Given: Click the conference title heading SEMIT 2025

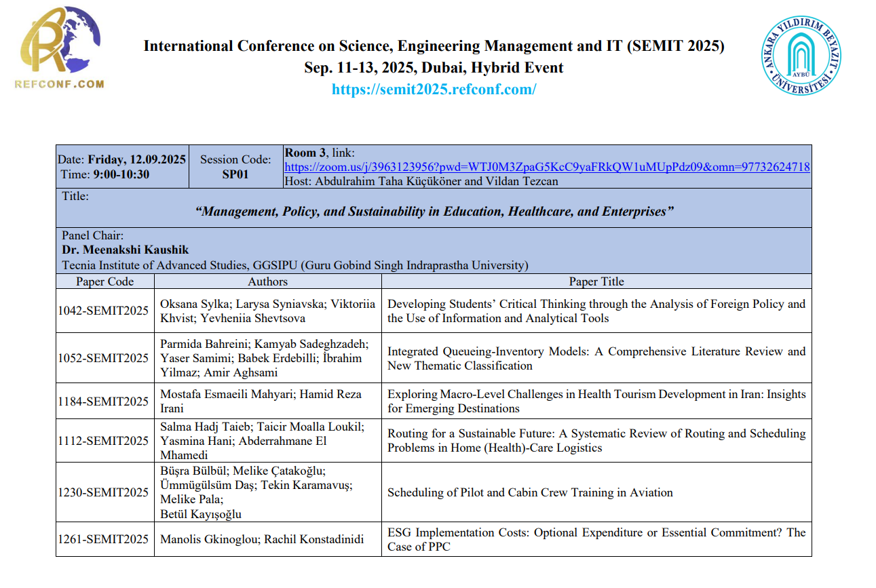Looking at the screenshot, I should point(434,46).
